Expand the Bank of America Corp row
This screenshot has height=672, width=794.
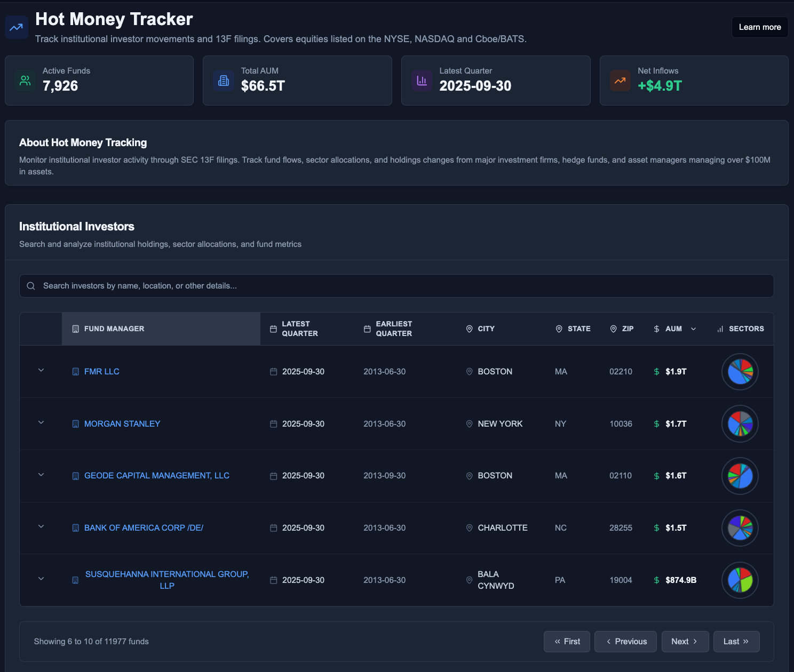point(41,526)
